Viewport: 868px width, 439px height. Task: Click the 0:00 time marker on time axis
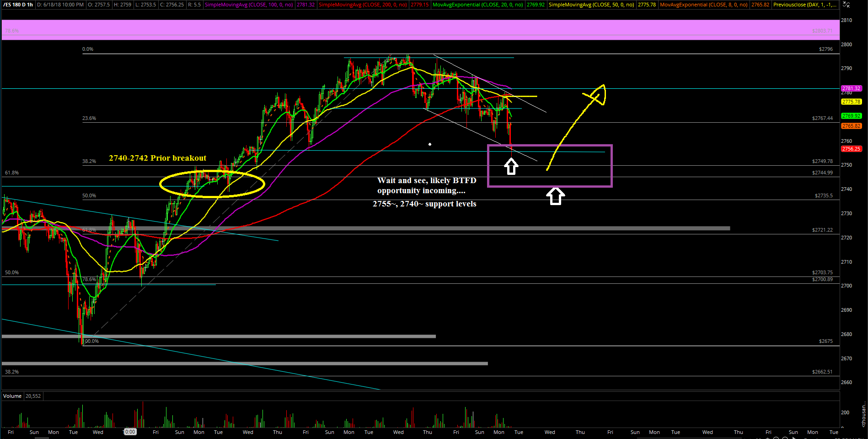coord(130,432)
